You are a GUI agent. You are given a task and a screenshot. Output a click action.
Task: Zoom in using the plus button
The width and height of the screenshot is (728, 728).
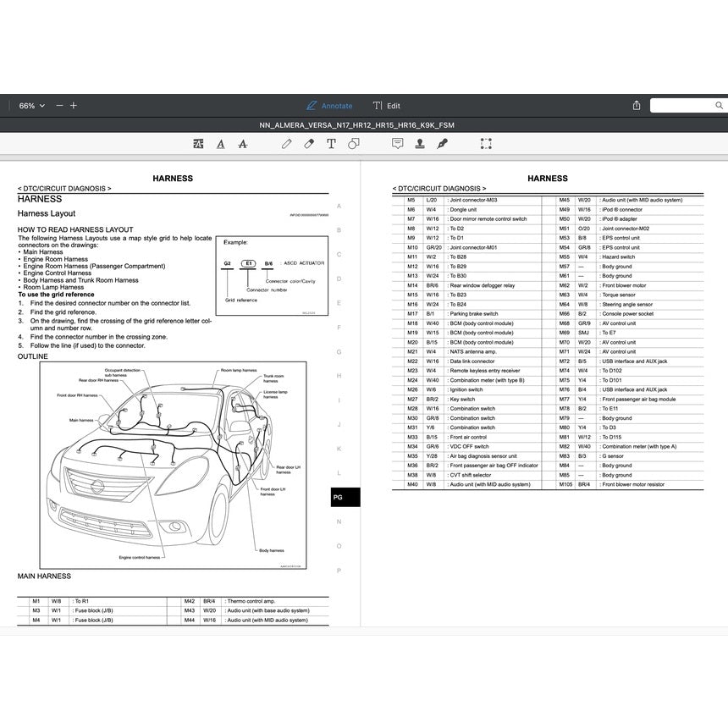74,105
